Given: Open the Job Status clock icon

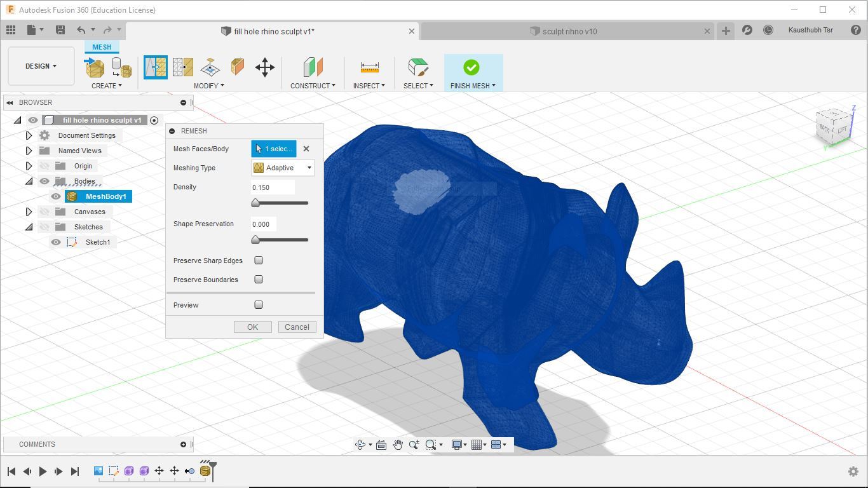Looking at the screenshot, I should pos(768,30).
